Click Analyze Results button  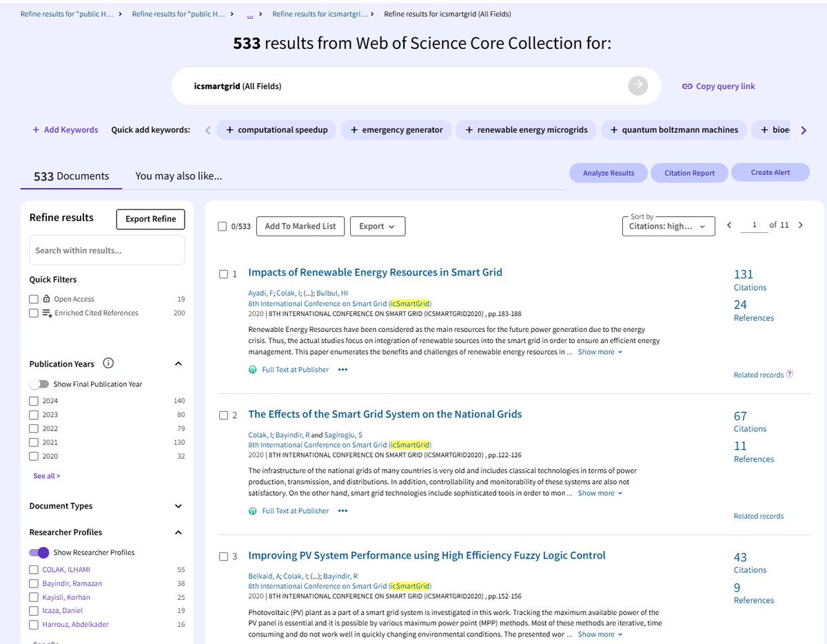coord(609,173)
